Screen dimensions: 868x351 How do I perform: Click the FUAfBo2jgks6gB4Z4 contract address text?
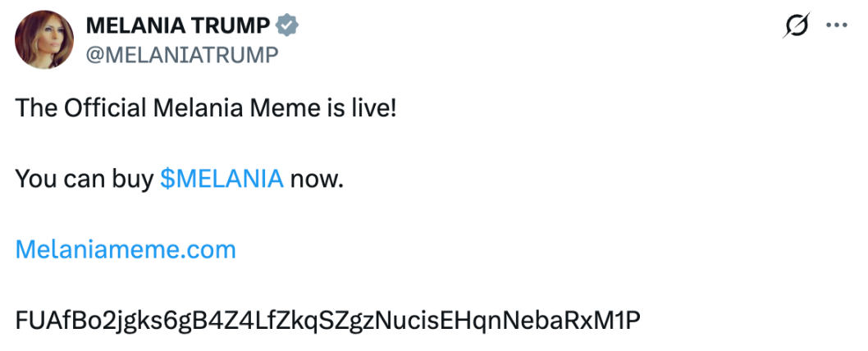tap(327, 320)
